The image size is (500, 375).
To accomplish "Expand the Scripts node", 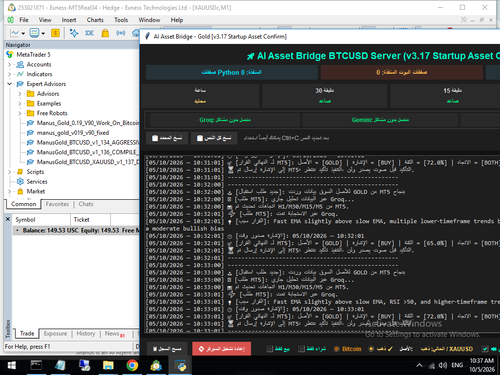I will (x=9, y=172).
